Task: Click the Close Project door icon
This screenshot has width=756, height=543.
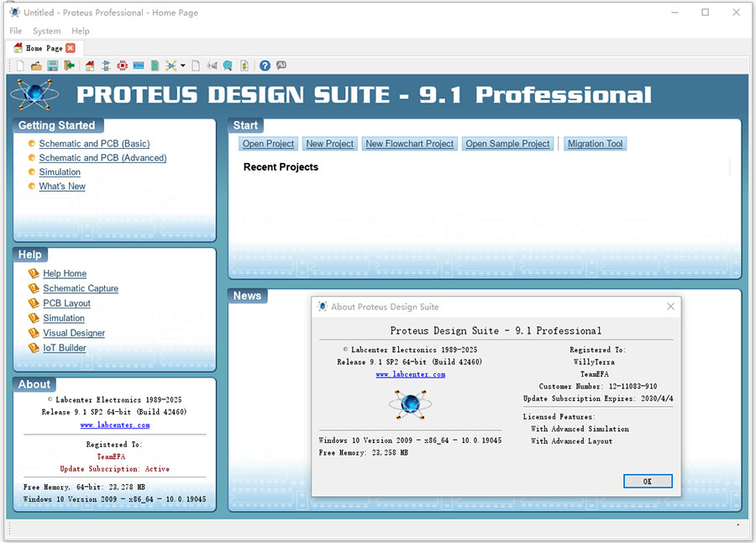Action: pyautogui.click(x=70, y=66)
